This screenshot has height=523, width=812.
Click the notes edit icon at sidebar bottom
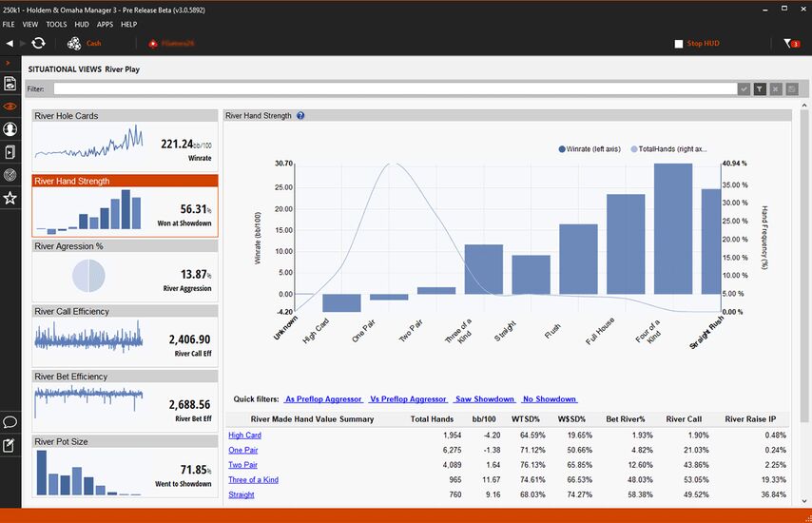click(x=10, y=445)
